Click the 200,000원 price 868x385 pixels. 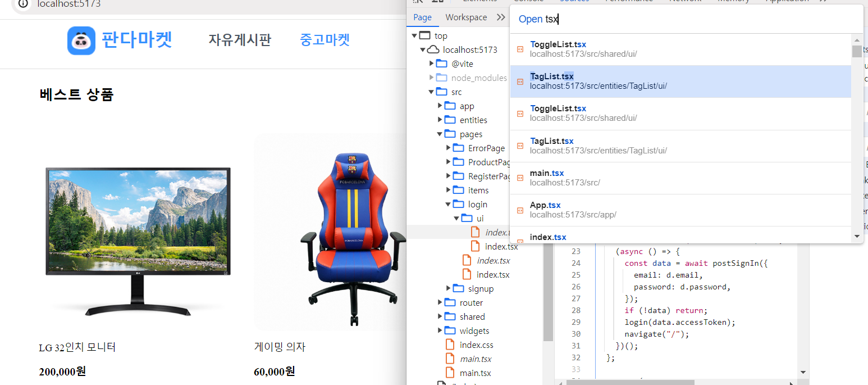62,372
